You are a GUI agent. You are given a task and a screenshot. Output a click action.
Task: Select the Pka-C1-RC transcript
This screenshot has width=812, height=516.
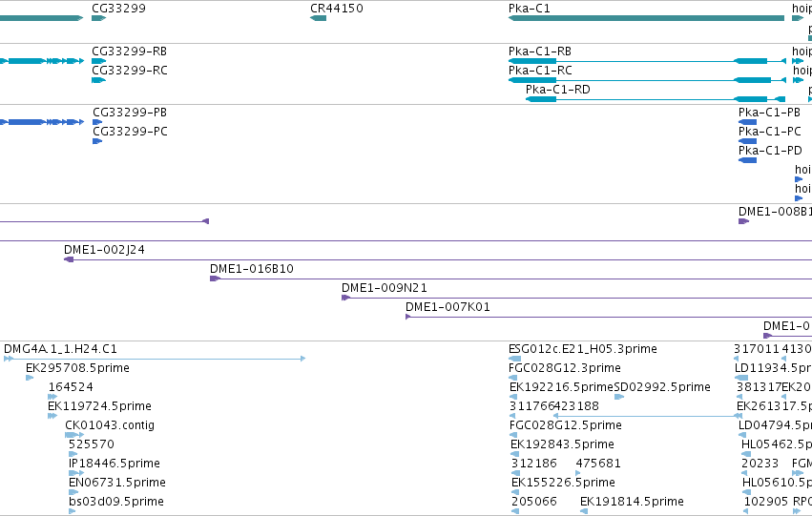(647, 80)
